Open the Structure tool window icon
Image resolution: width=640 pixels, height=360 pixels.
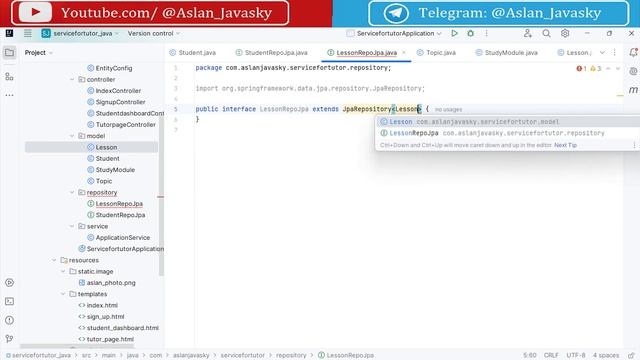(x=9, y=76)
